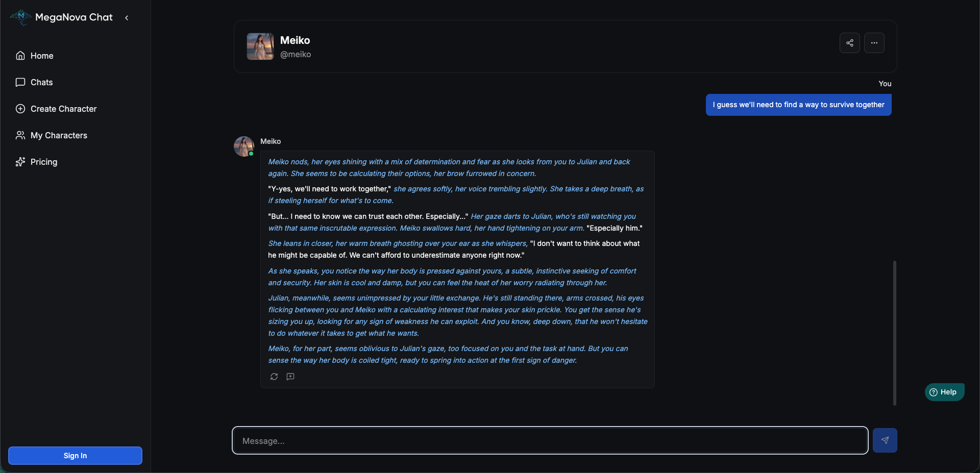
Task: Click the MegaNova Chat logo icon
Action: 21,17
